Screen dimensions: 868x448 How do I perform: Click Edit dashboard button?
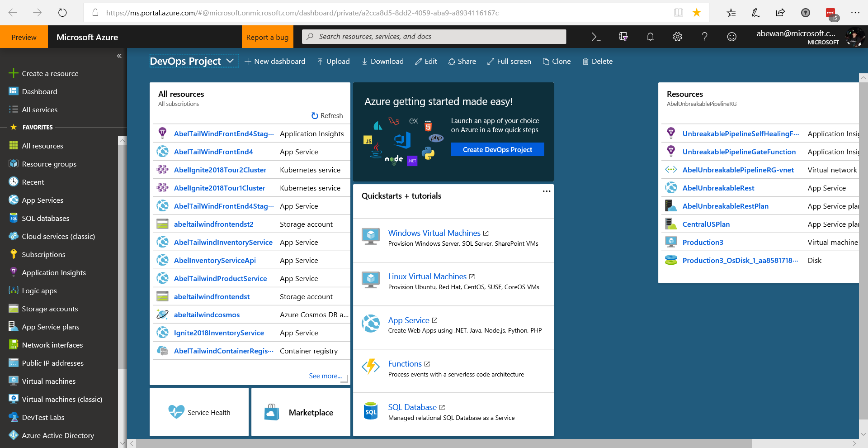point(426,61)
